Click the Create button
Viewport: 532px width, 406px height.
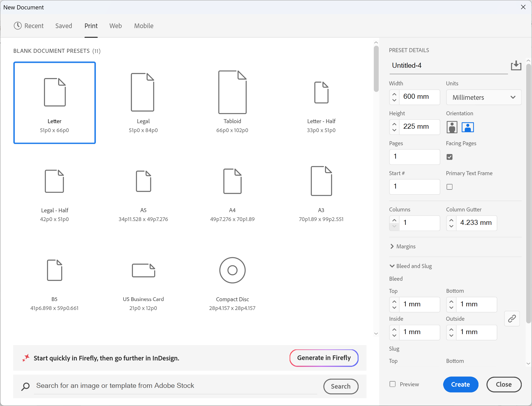(x=460, y=384)
